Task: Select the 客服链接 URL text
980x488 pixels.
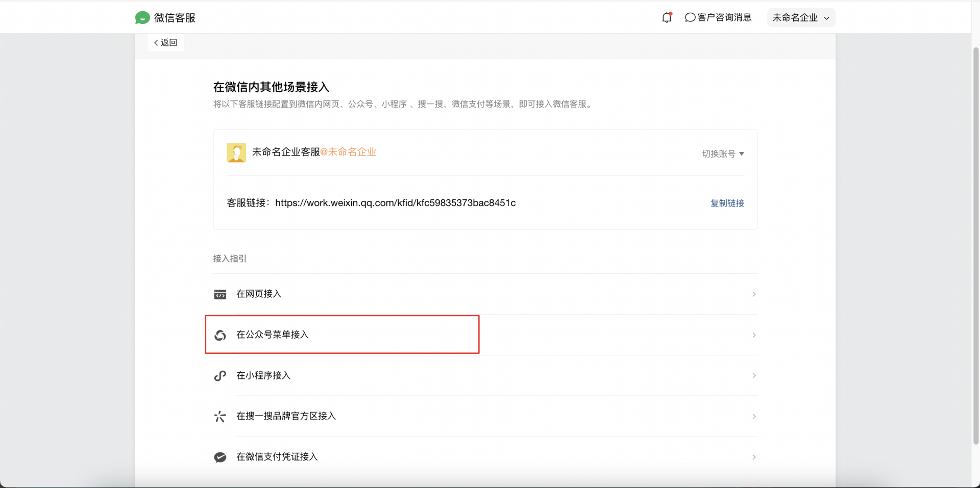Action: (395, 202)
